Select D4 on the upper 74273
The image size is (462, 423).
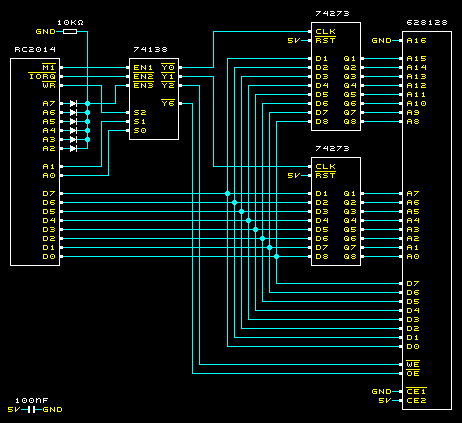(x=322, y=86)
